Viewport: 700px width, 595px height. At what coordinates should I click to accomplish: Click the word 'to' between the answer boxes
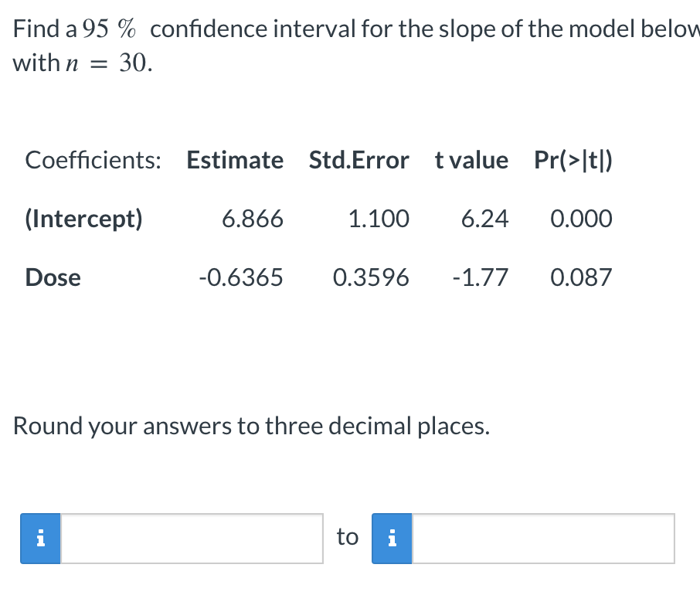(x=346, y=536)
